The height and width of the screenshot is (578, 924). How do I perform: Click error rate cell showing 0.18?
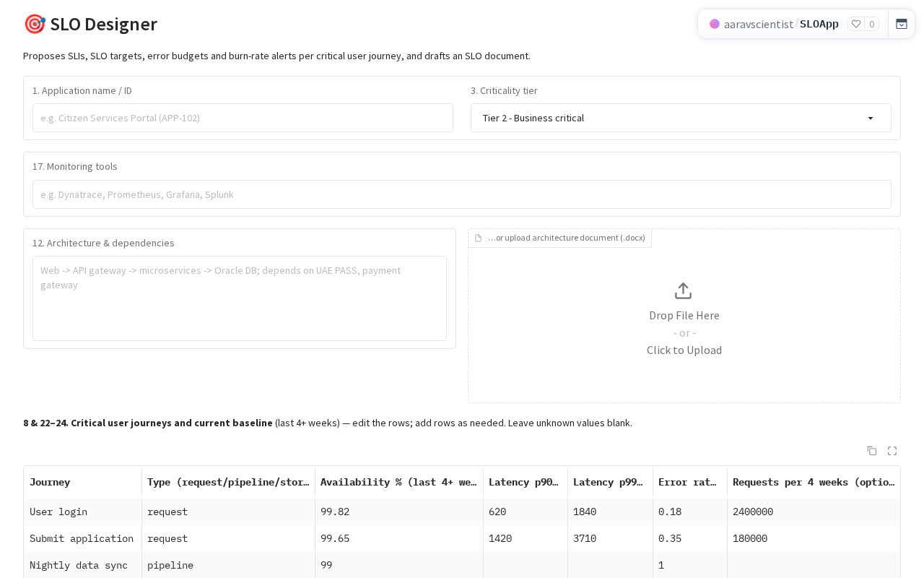(x=690, y=512)
